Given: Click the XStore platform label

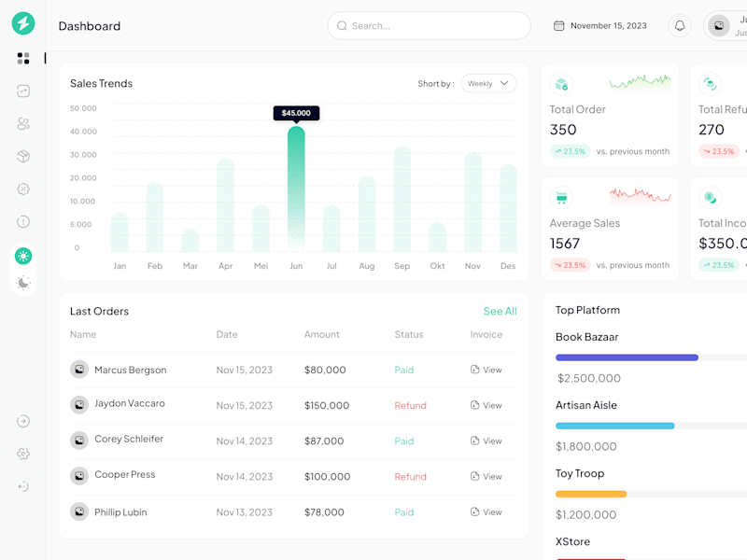Looking at the screenshot, I should point(572,542).
